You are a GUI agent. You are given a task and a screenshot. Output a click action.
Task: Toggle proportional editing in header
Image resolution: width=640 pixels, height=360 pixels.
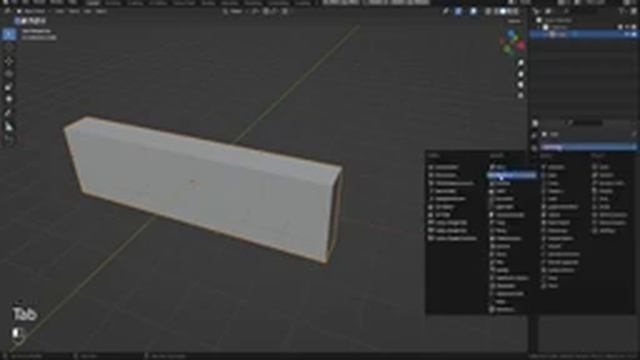(x=285, y=11)
